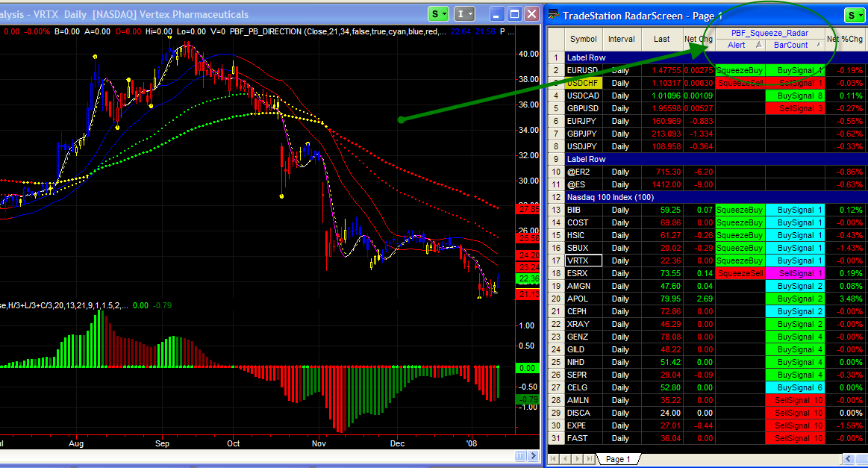Go to first page using tab navigation arrow
This screenshot has height=468, width=868.
pos(553,458)
